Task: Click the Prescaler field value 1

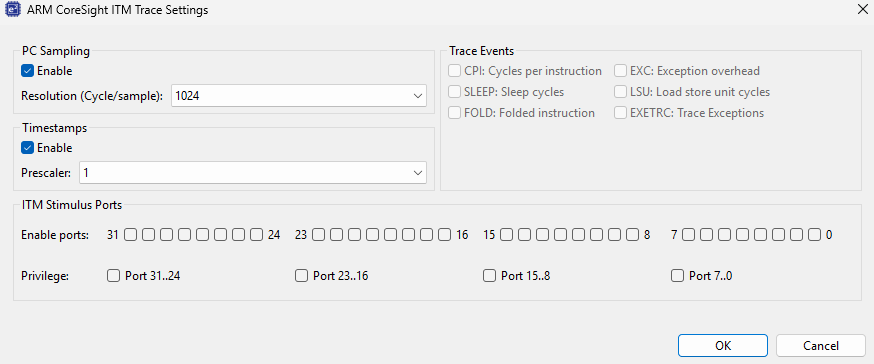Action: (x=86, y=173)
